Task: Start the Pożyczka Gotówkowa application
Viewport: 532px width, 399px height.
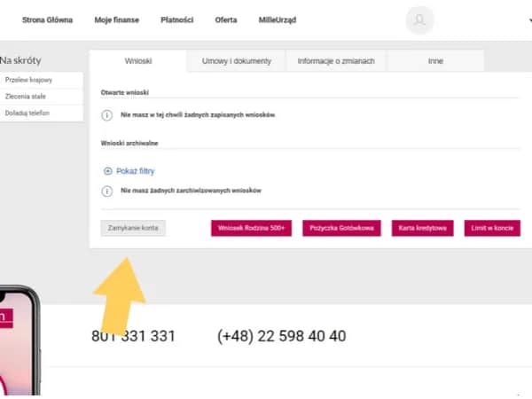Action: 341,229
